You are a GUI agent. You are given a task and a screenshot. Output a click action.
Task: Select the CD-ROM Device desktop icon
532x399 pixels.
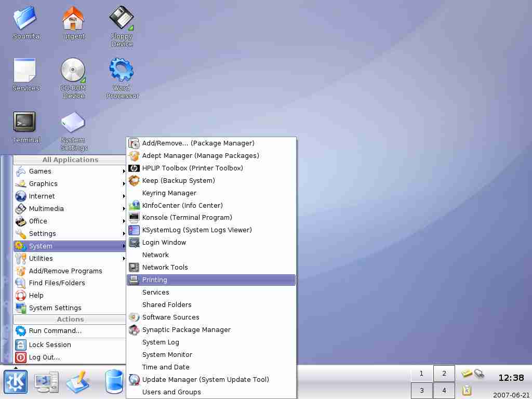[73, 78]
